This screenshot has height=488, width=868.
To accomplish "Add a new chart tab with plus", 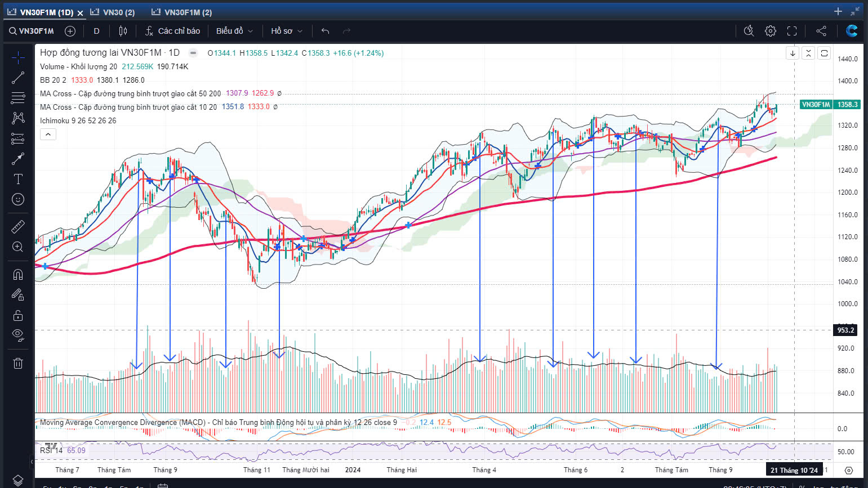I will tap(838, 11).
